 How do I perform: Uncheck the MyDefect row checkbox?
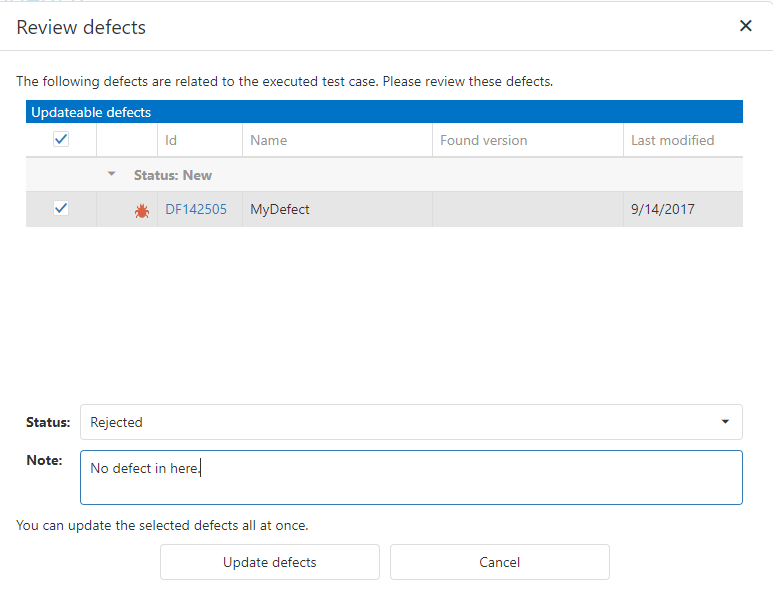point(61,209)
